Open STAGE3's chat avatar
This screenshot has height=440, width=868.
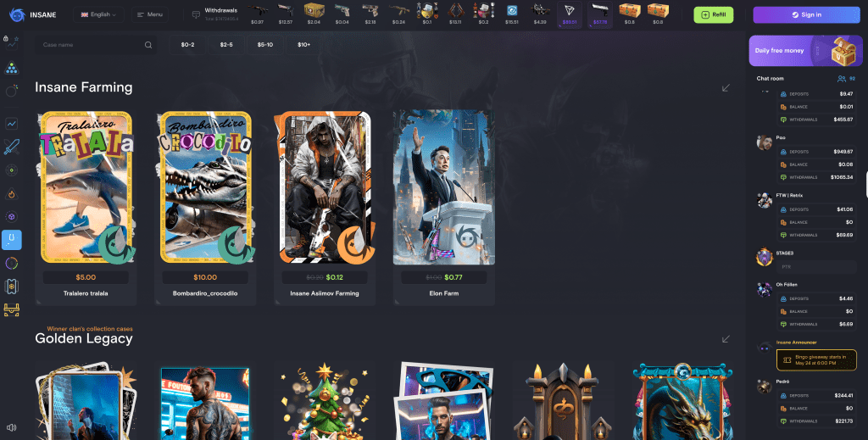(764, 257)
